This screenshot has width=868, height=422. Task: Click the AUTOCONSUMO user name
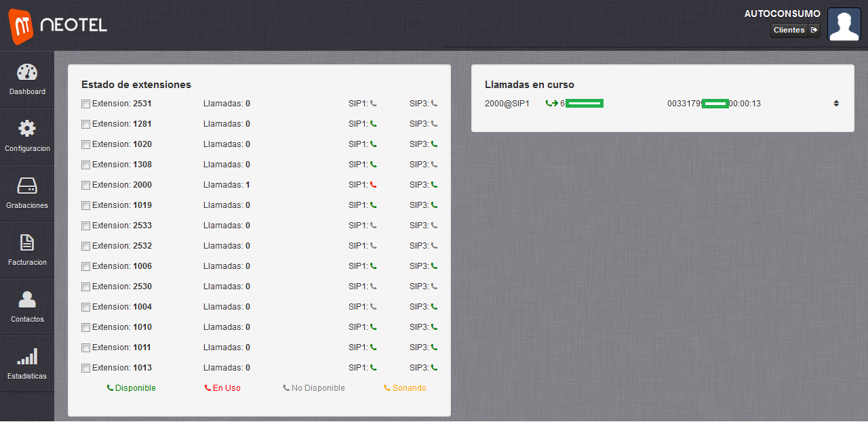782,14
